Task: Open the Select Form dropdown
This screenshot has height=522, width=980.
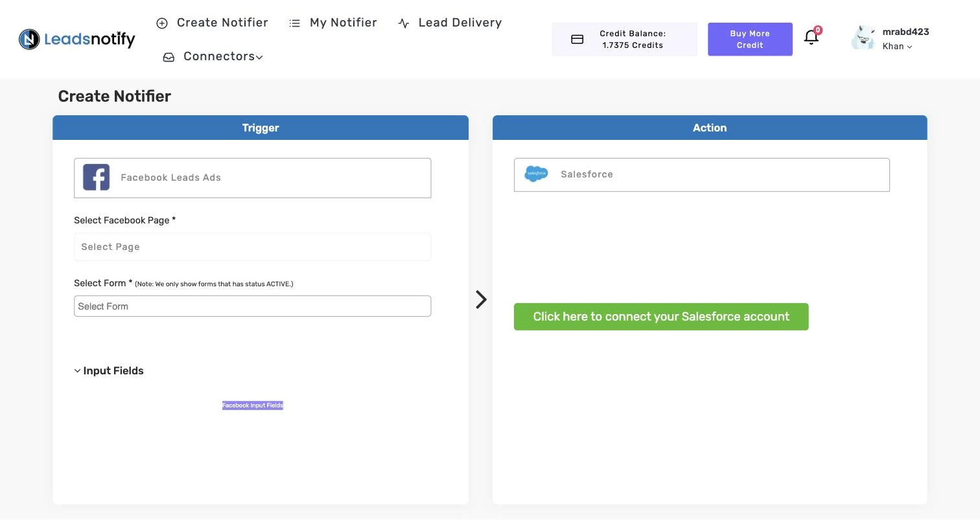Action: 252,306
